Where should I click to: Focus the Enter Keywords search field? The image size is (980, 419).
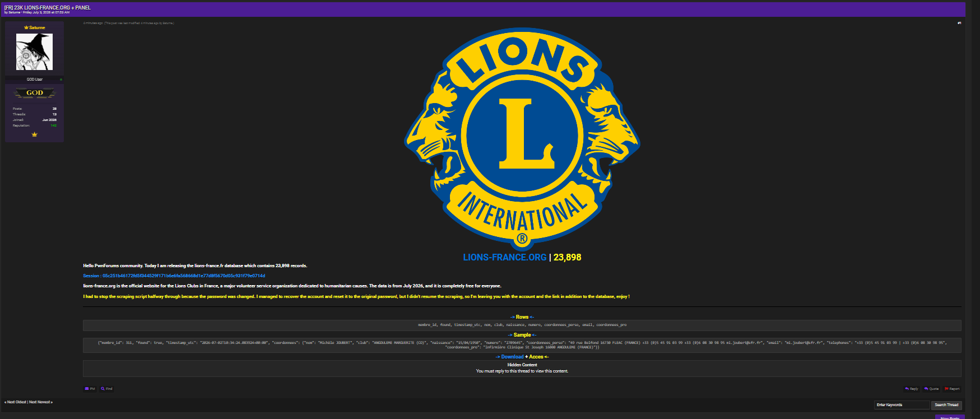click(902, 405)
